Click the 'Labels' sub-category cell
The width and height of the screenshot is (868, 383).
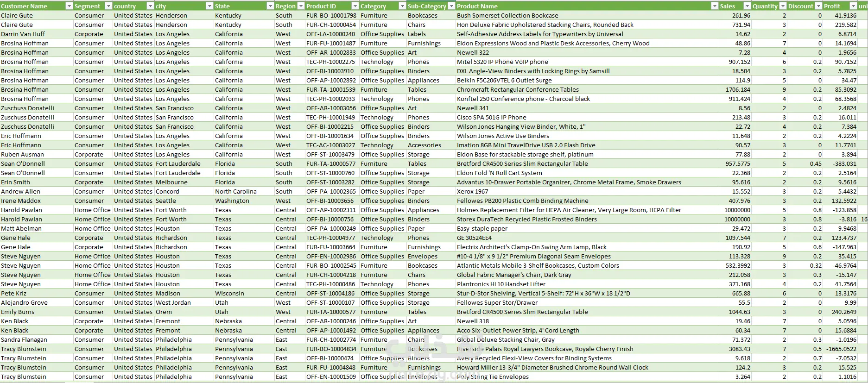point(430,34)
